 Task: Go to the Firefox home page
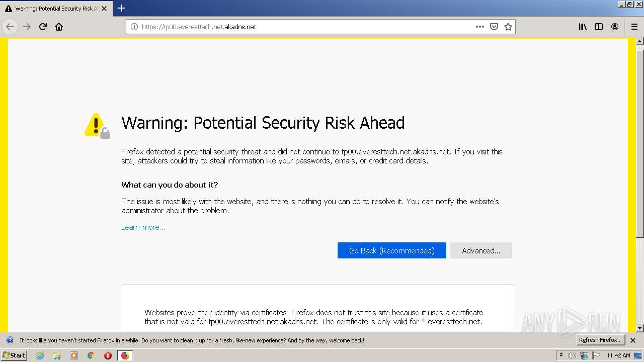point(59,27)
